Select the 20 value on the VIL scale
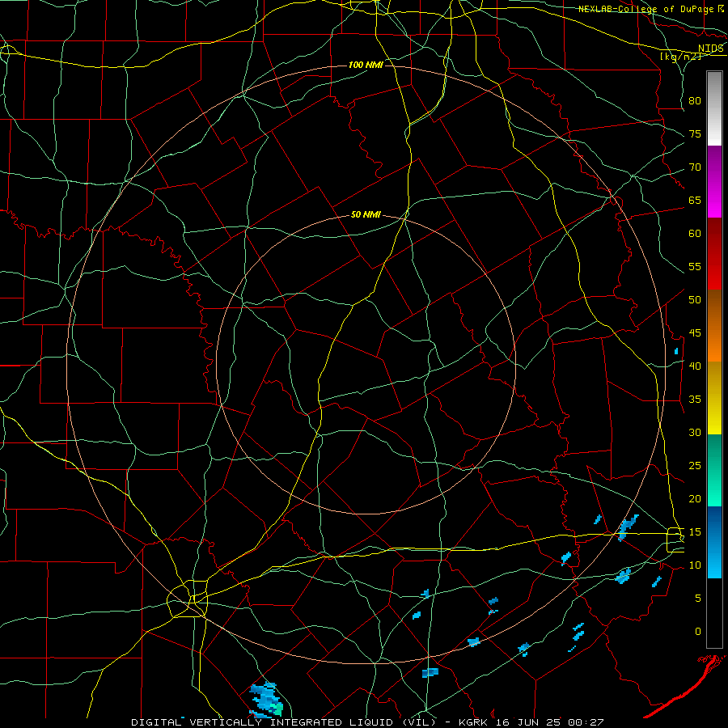Image resolution: width=728 pixels, height=728 pixels. click(x=695, y=498)
